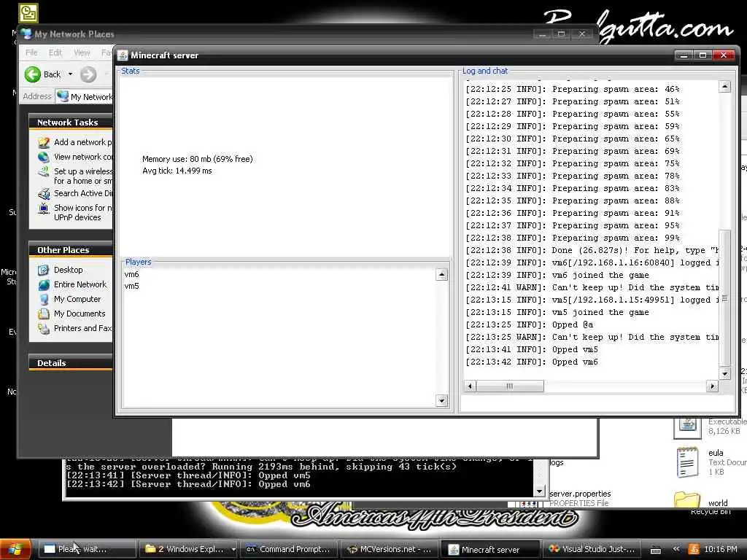The image size is (747, 560).
Task: Select player vm6 in Players list
Action: click(131, 274)
